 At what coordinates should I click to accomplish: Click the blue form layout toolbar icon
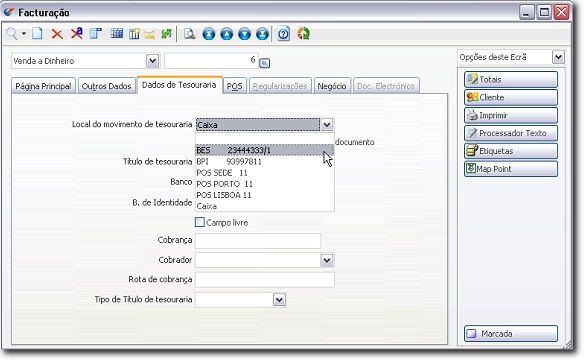point(96,34)
